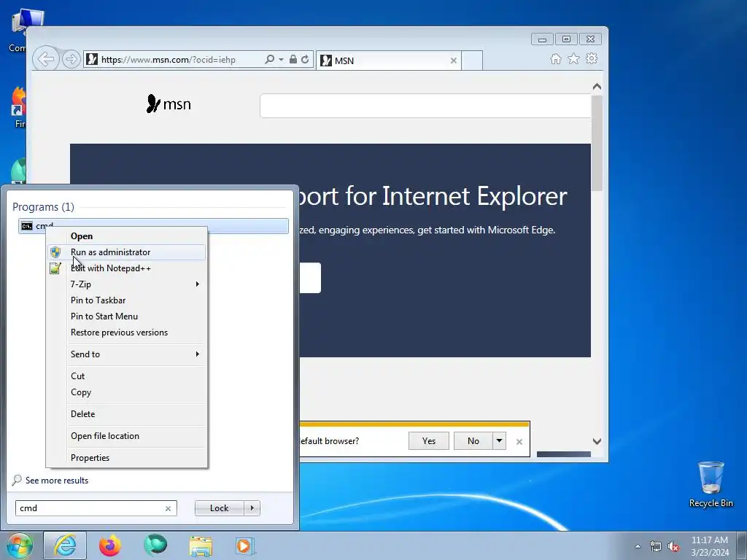747x560 pixels.
Task: Select Cut from context menu
Action: tap(126, 376)
